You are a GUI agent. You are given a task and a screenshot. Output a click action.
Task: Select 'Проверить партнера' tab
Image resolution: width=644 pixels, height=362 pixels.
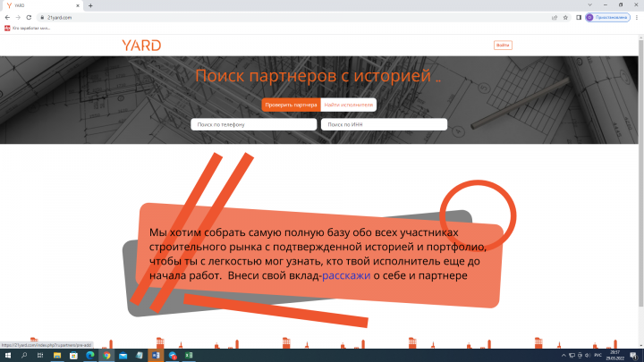(x=291, y=105)
